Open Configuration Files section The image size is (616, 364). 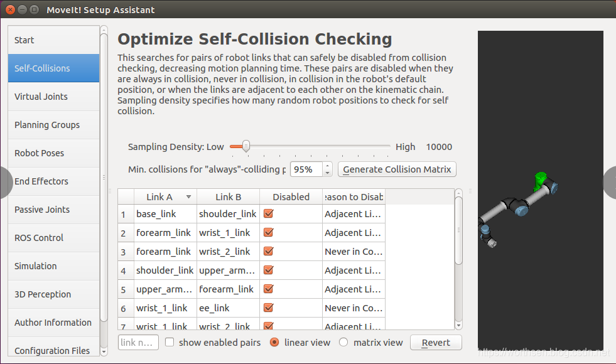[53, 347]
